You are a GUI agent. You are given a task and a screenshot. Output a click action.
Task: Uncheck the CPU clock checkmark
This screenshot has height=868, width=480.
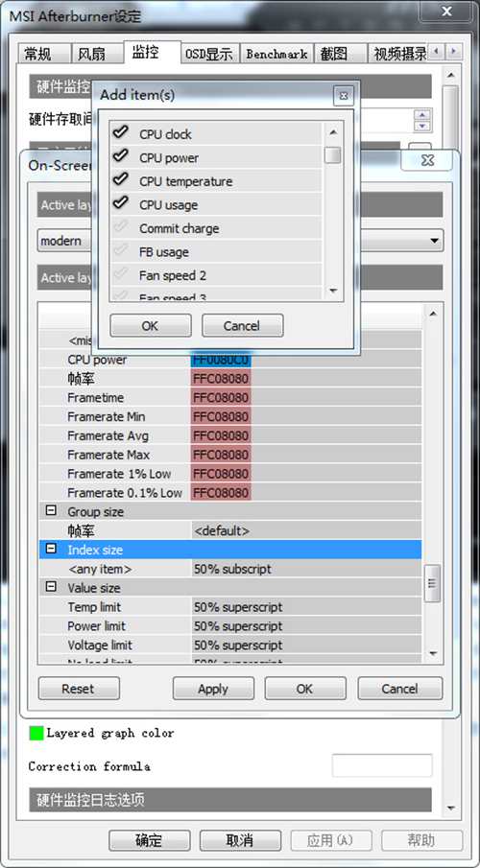(120, 132)
